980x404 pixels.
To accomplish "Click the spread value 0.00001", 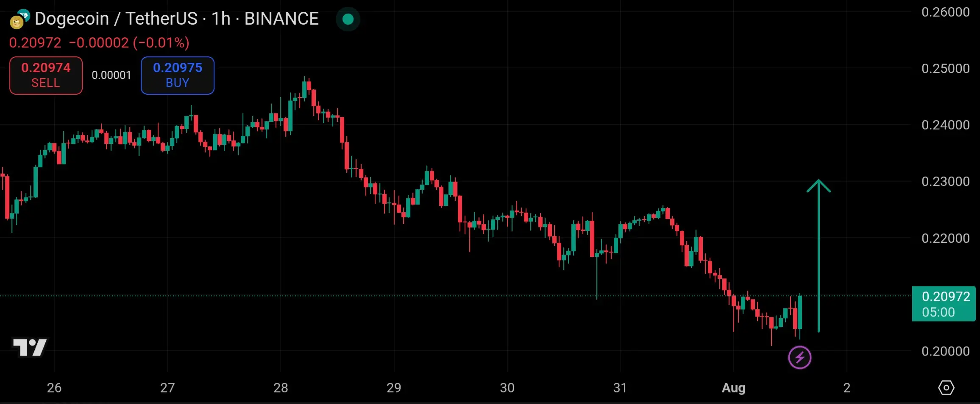I will click(111, 76).
